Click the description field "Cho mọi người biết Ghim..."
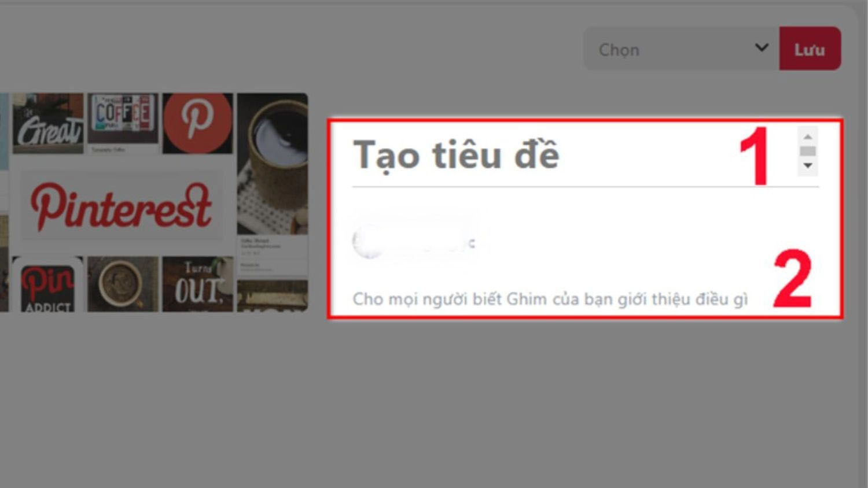The height and width of the screenshot is (488, 868). tap(550, 299)
